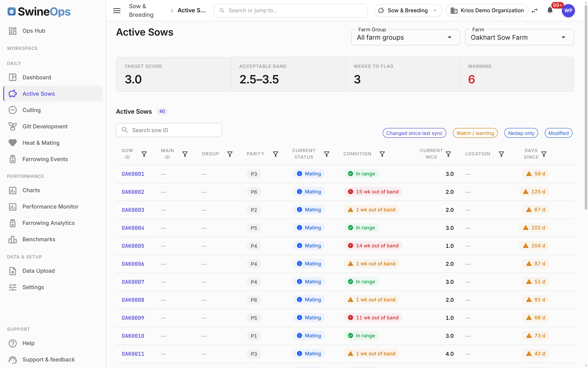This screenshot has width=588, height=368.
Task: Click the switch organization arrows icon
Action: (534, 10)
